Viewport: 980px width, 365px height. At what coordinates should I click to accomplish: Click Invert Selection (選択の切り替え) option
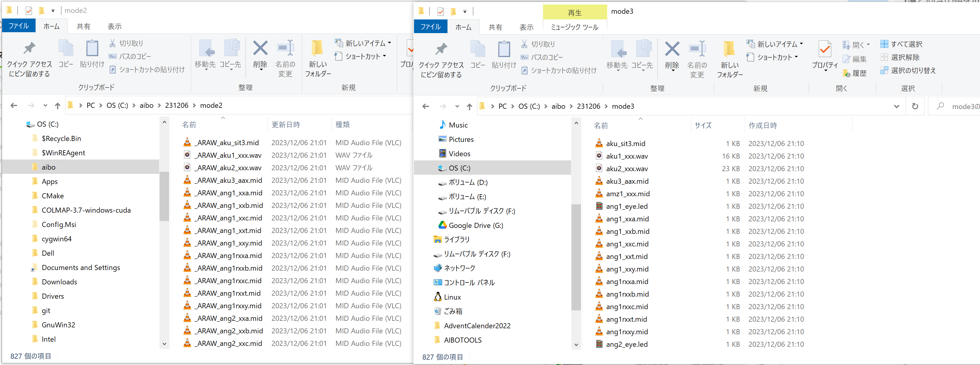click(908, 70)
